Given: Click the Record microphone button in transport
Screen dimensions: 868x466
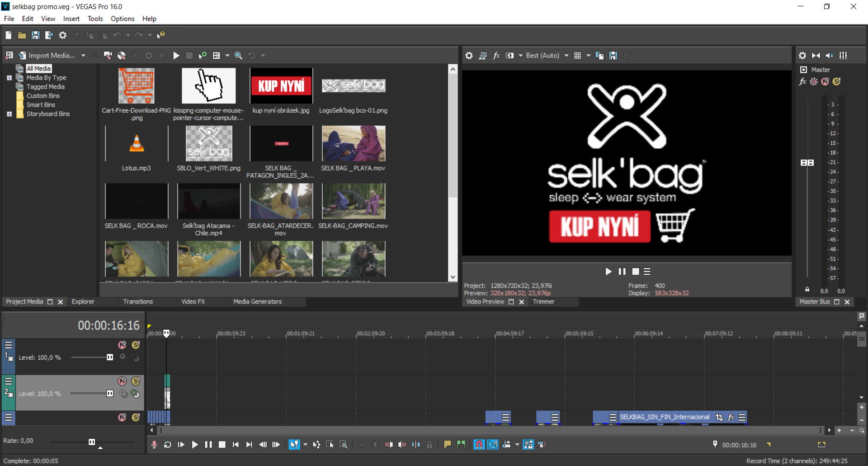Looking at the screenshot, I should [x=154, y=445].
